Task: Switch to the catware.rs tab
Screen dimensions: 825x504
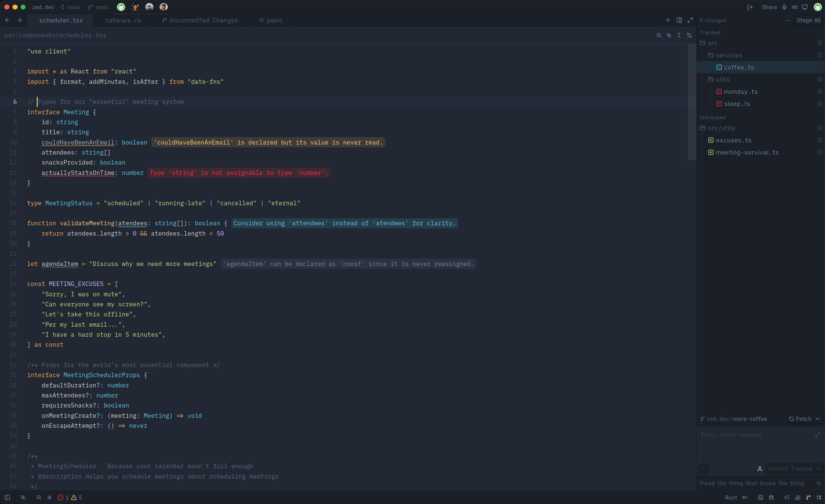Action: pyautogui.click(x=123, y=20)
